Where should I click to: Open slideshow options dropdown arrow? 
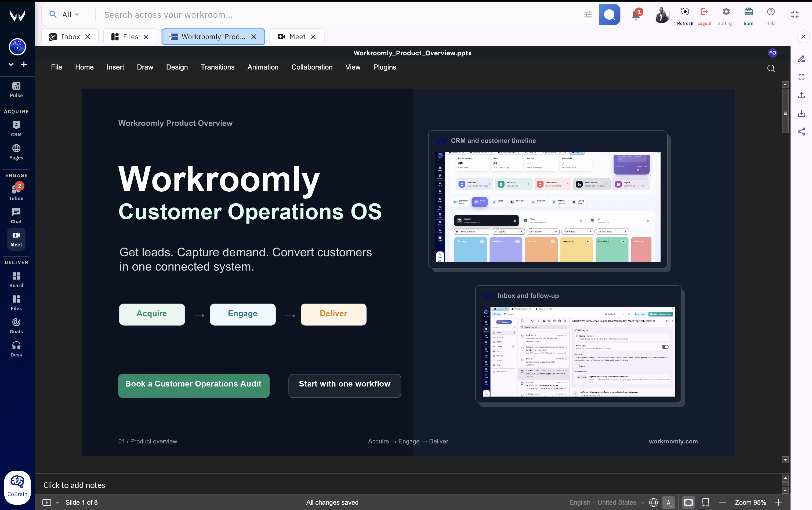point(57,502)
